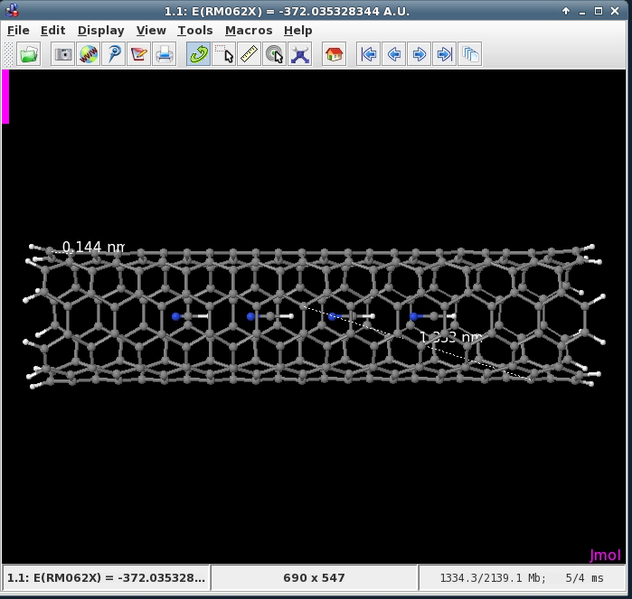Expand the Tools menu
Screen dimensions: 632x599
(x=195, y=30)
